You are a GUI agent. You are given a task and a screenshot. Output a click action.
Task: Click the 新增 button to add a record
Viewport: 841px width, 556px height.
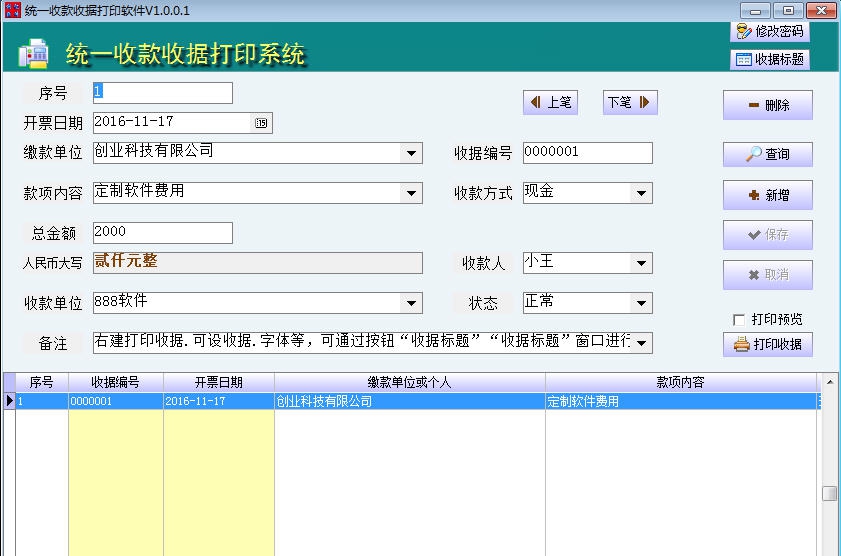[768, 195]
